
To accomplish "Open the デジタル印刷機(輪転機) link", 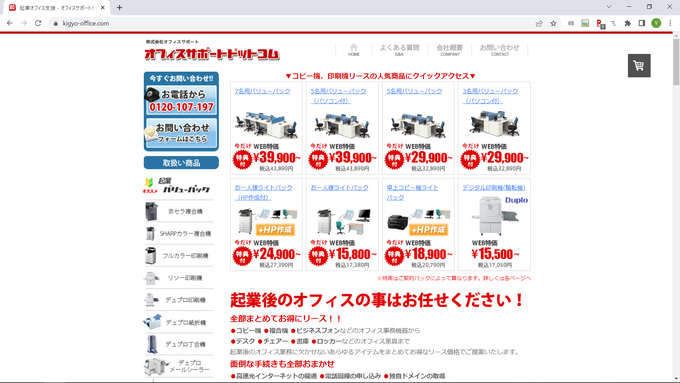I will [494, 187].
